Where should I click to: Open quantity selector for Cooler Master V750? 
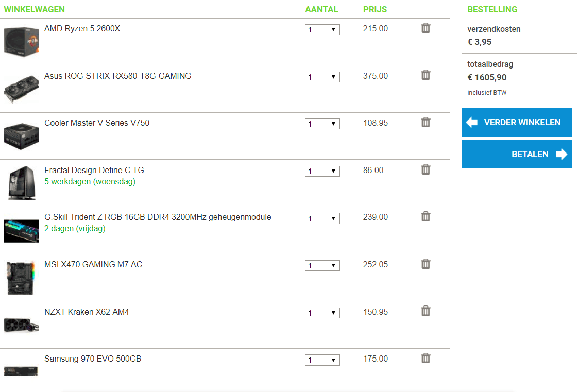(x=322, y=124)
